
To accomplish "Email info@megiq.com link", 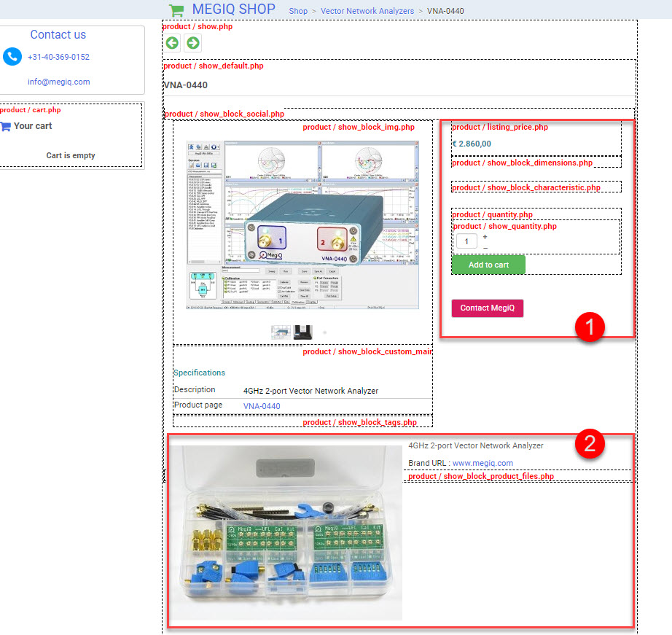I will pyautogui.click(x=59, y=82).
